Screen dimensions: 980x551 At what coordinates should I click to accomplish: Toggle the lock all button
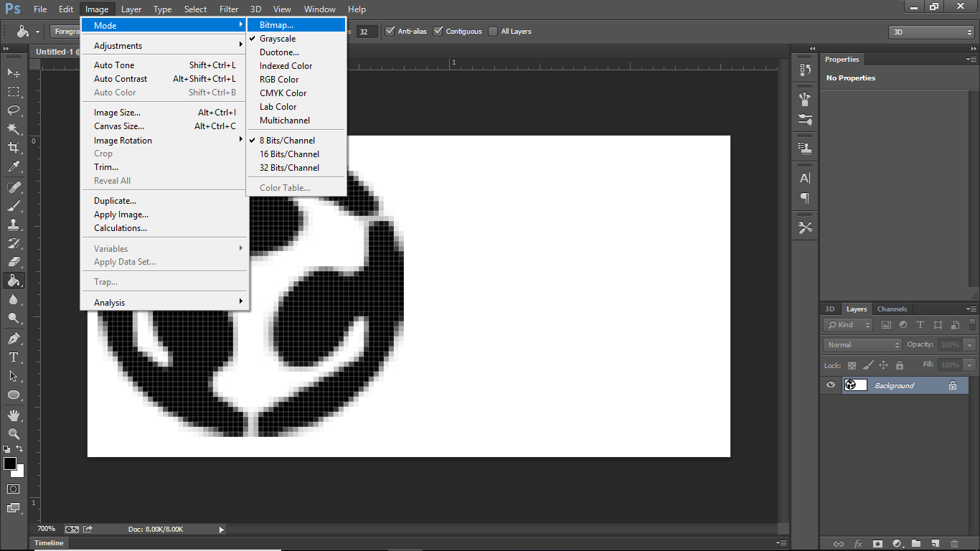click(x=899, y=365)
